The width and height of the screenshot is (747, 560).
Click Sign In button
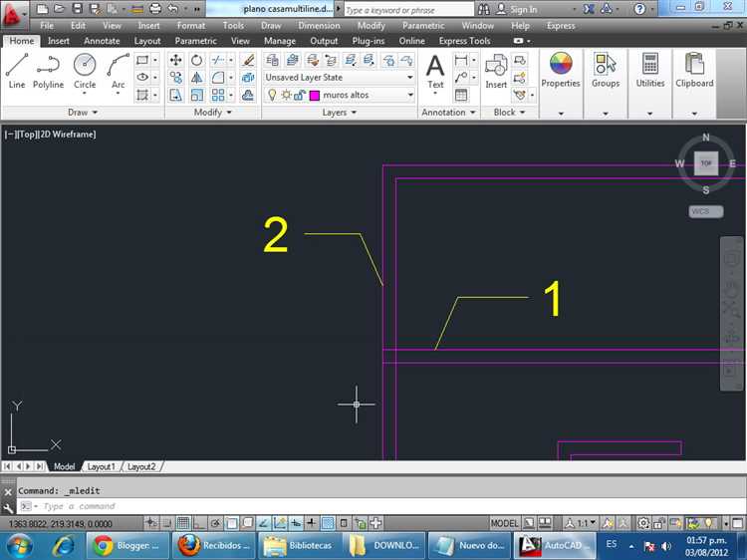[517, 9]
